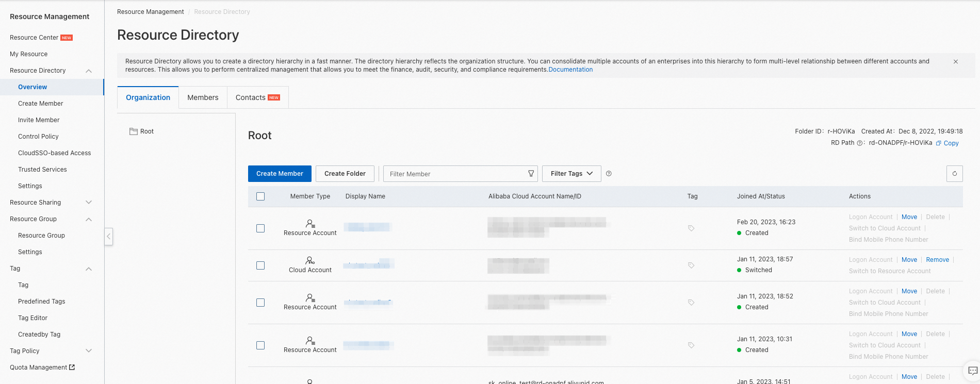The width and height of the screenshot is (980, 384).
Task: Open the Documentation link in banner
Action: [x=570, y=70]
